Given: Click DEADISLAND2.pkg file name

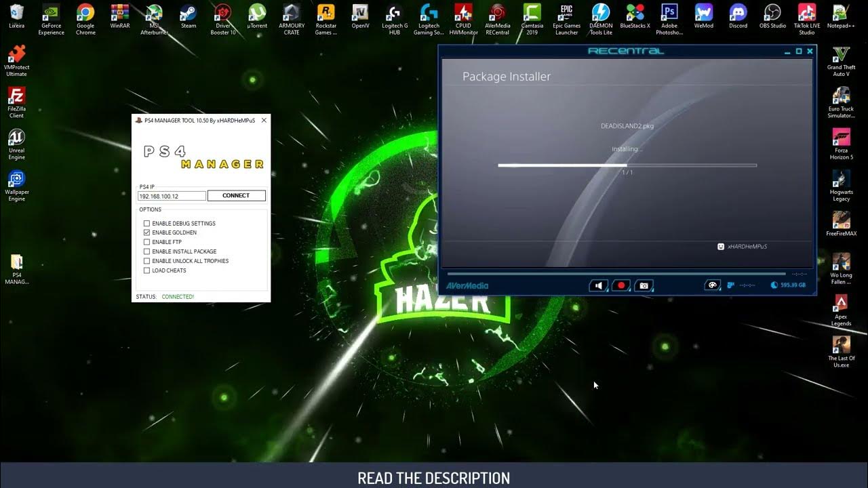Looking at the screenshot, I should [627, 126].
